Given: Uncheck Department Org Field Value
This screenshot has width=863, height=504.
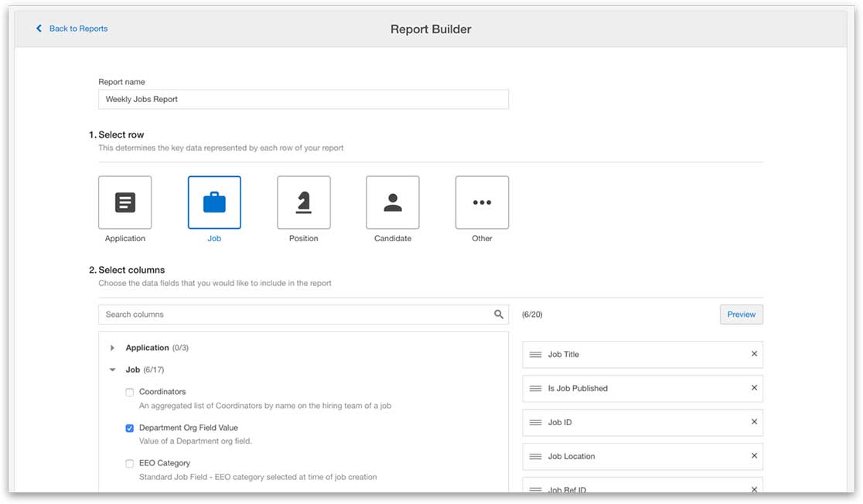Looking at the screenshot, I should [130, 428].
